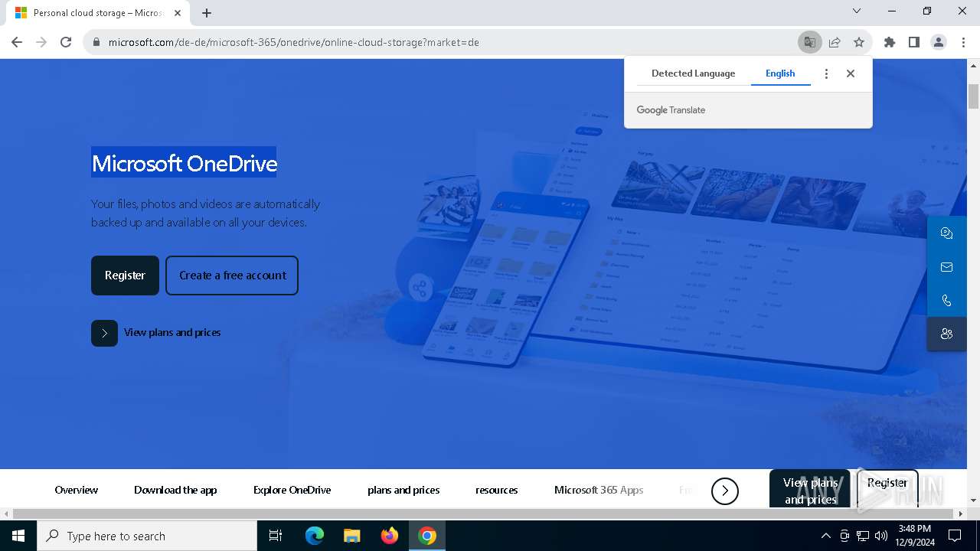Launch Microsoft Edge from taskbar

tap(315, 536)
